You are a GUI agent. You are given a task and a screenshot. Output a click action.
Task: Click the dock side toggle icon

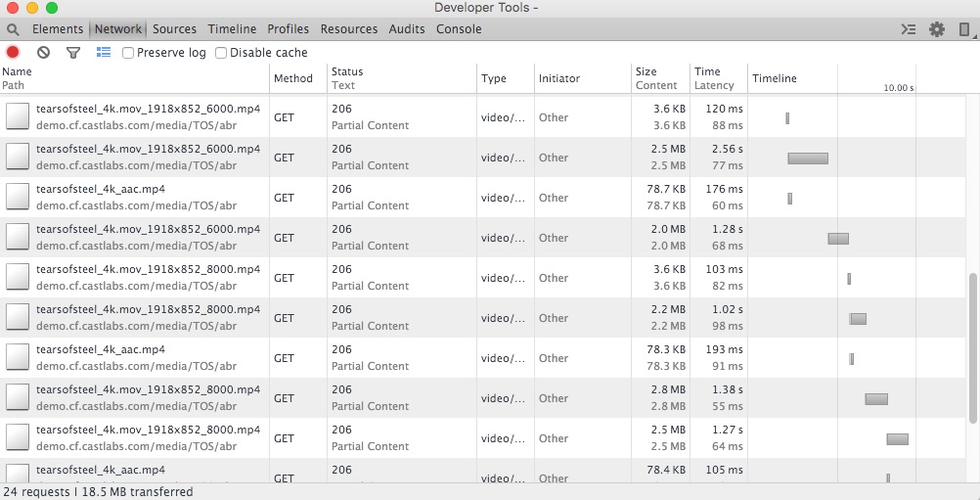(964, 29)
